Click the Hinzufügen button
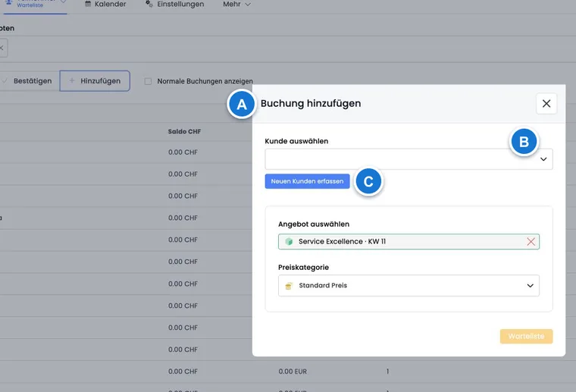 [95, 81]
